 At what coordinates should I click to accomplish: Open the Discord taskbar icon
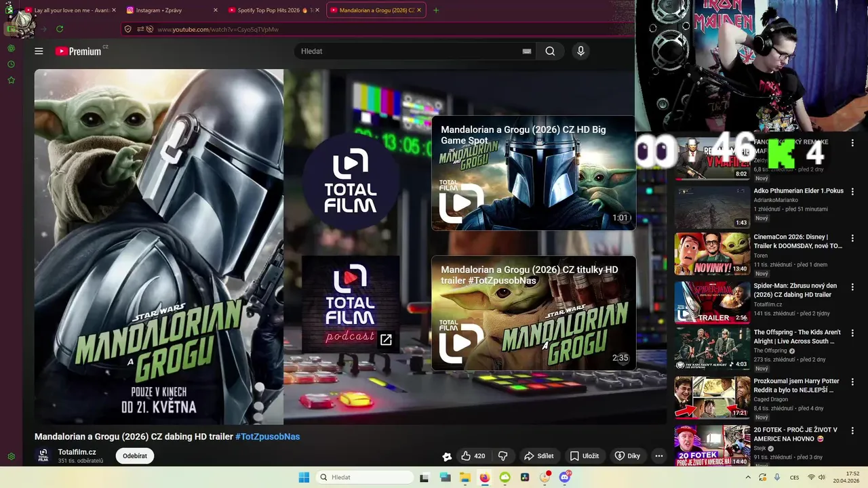565,477
